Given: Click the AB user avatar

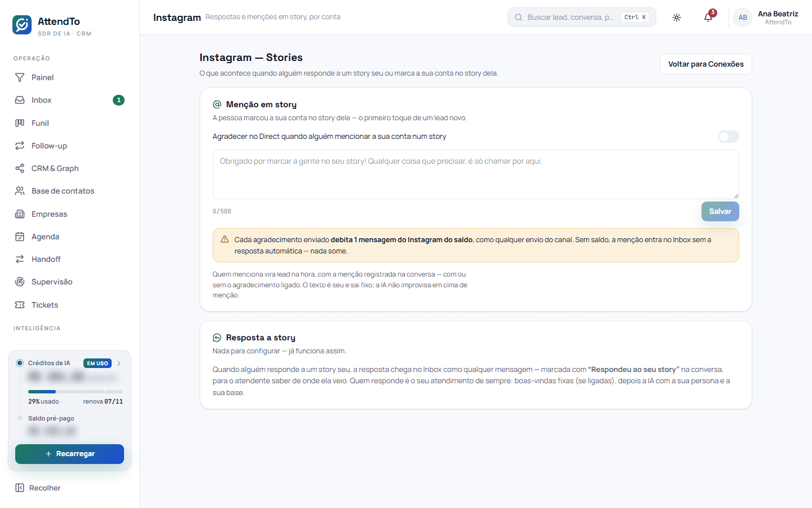Looking at the screenshot, I should (x=743, y=17).
